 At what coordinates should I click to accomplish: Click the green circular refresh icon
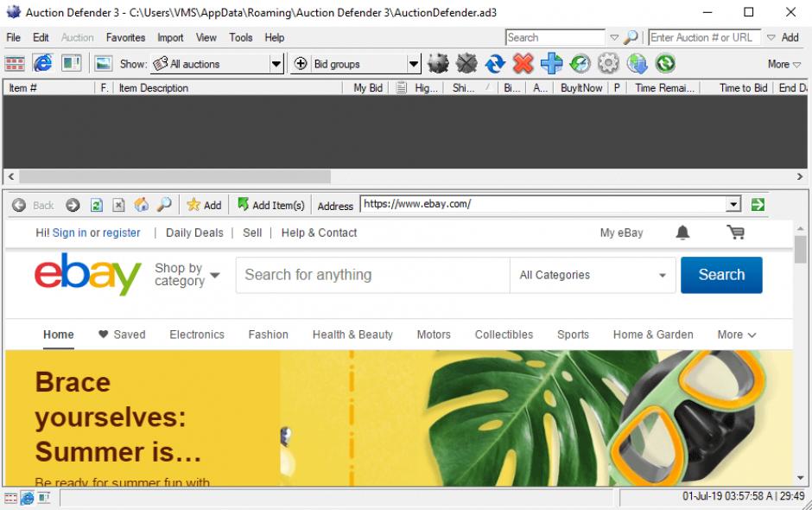pos(665,64)
